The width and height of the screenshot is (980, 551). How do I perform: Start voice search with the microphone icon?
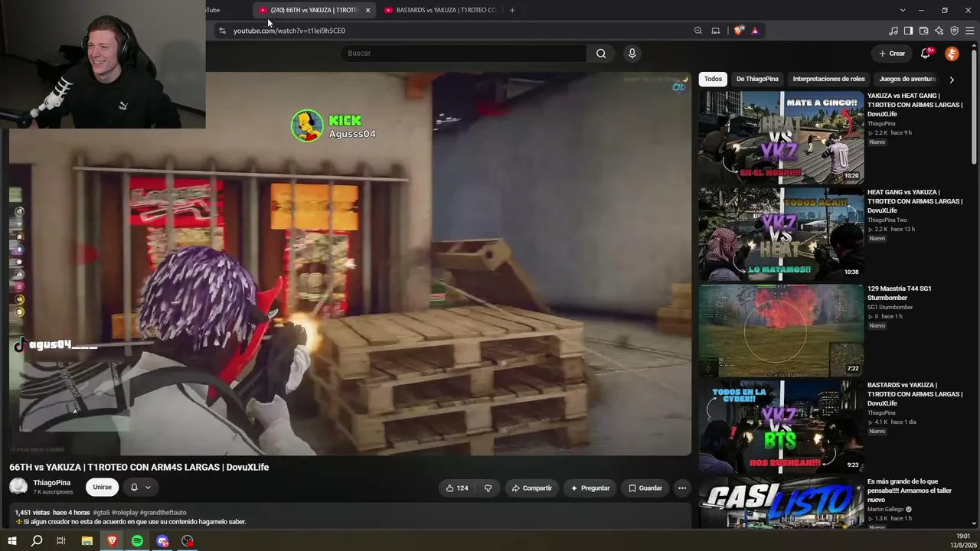tap(632, 54)
